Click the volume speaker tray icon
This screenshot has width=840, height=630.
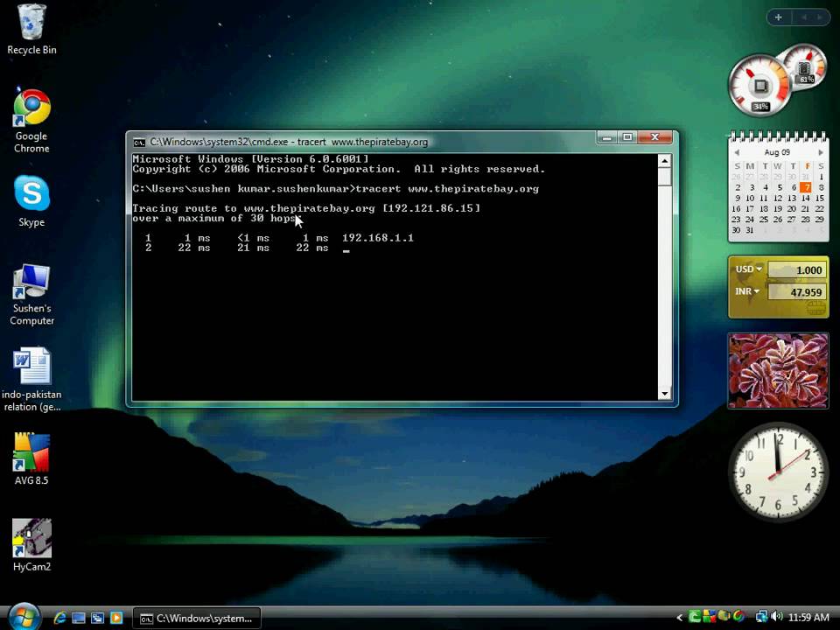777,617
